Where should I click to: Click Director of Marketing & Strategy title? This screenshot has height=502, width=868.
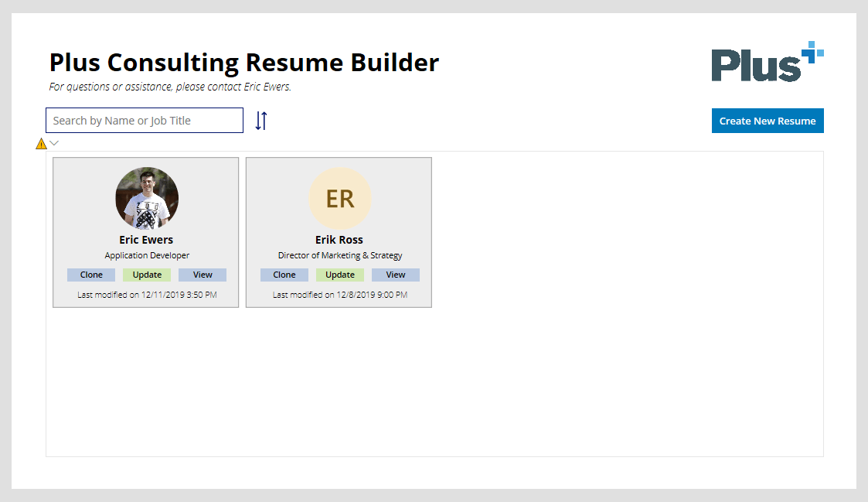(x=340, y=255)
